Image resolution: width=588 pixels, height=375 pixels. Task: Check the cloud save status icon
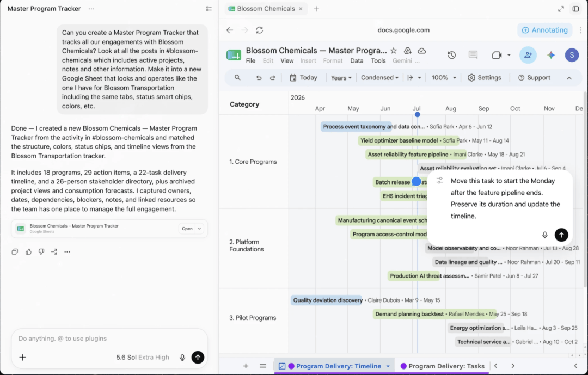click(422, 51)
